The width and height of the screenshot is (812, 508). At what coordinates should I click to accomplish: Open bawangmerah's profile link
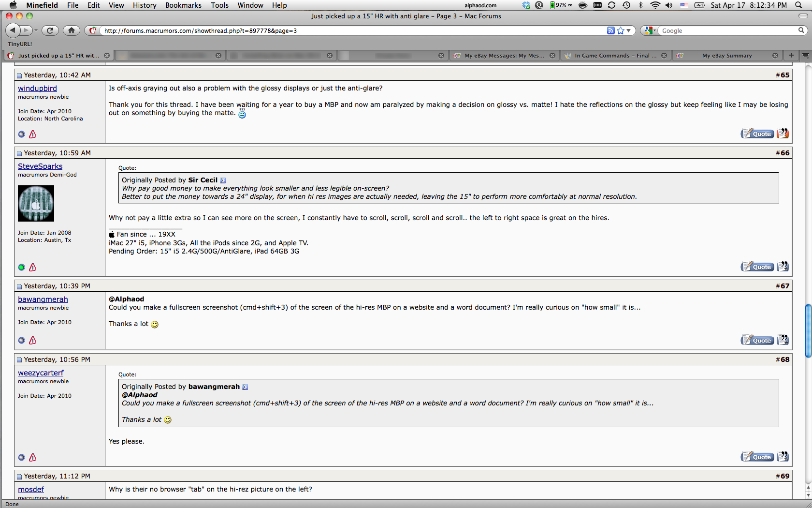point(43,299)
